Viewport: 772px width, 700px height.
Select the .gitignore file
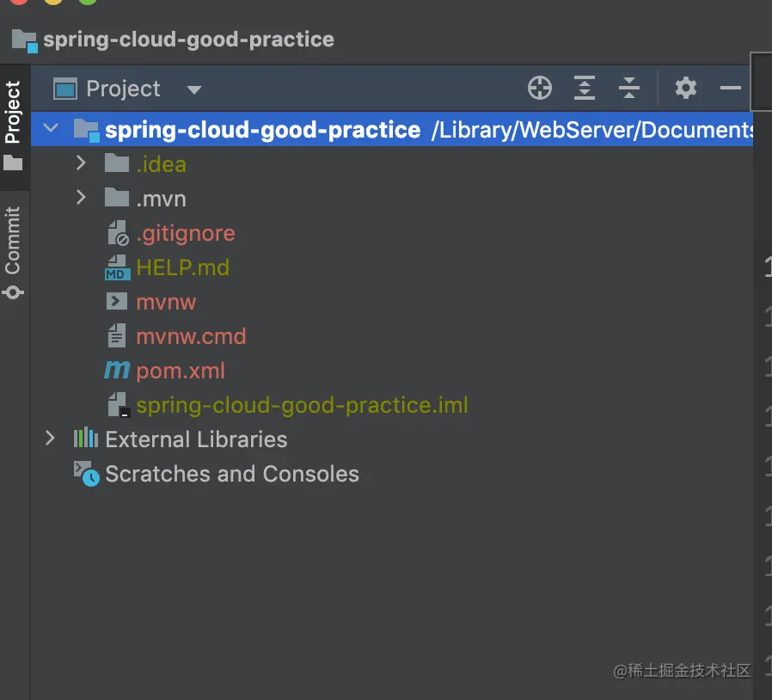(x=185, y=233)
